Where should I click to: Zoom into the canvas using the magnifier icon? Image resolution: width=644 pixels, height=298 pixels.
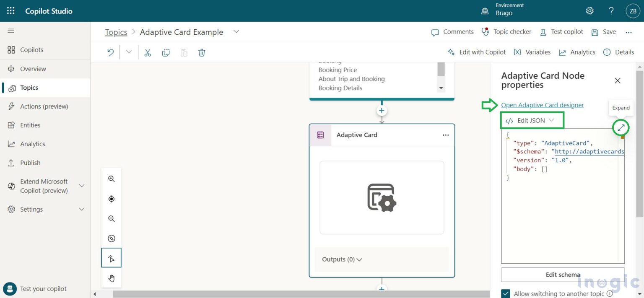point(111,179)
